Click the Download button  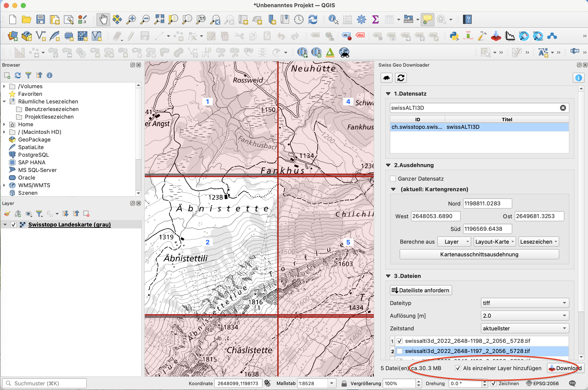pos(565,368)
